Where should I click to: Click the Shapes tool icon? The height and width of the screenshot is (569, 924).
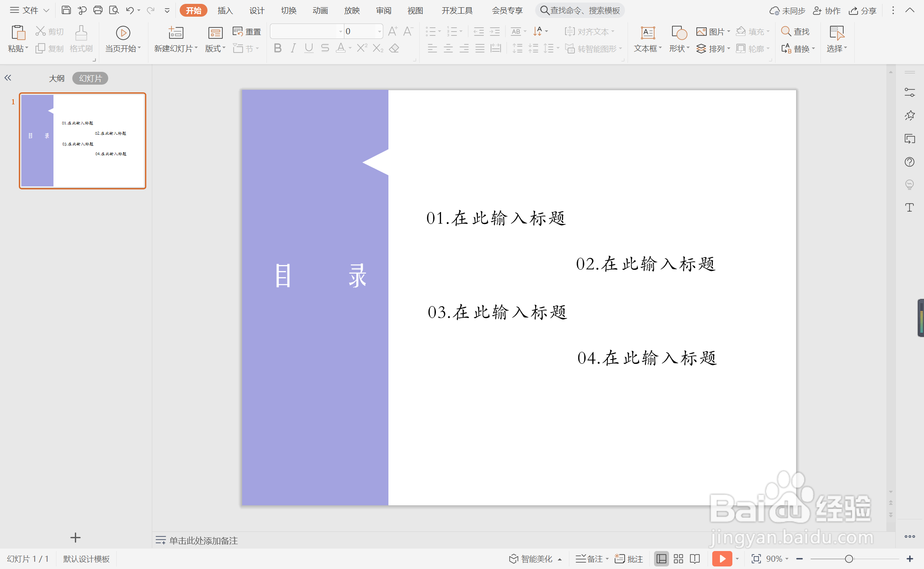(x=679, y=33)
